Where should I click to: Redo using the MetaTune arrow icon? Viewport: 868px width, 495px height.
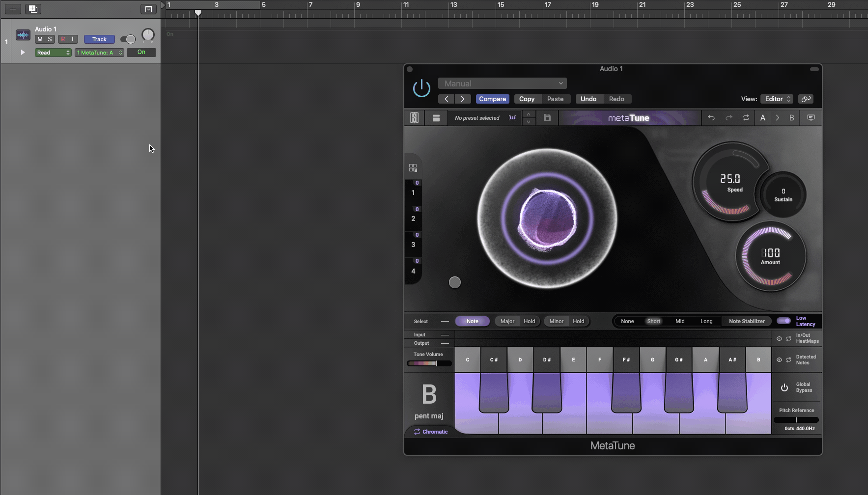click(729, 118)
